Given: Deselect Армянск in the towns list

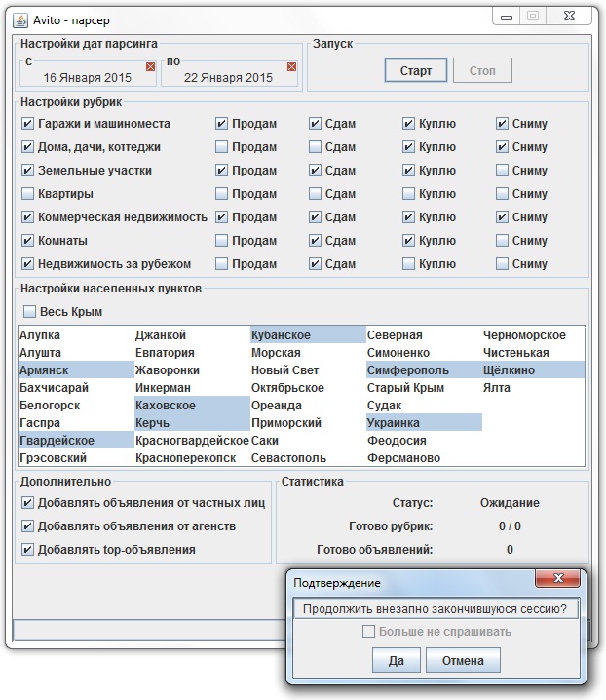Looking at the screenshot, I should 76,370.
